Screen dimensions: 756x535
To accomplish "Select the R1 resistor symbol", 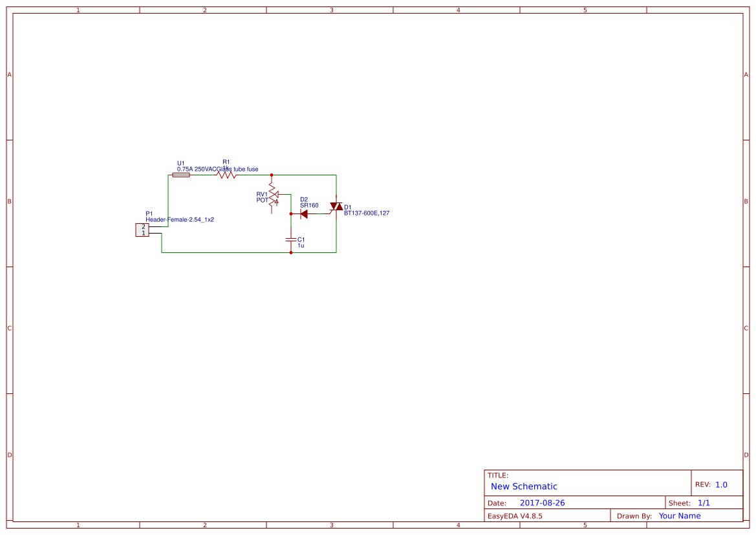I will point(225,175).
